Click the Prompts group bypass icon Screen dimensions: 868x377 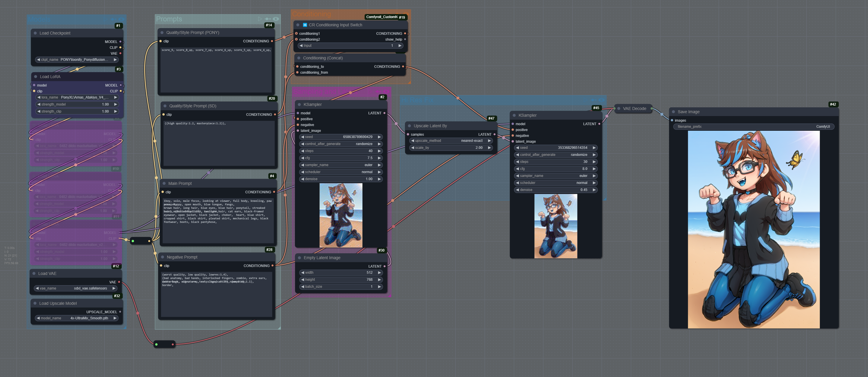pos(268,19)
